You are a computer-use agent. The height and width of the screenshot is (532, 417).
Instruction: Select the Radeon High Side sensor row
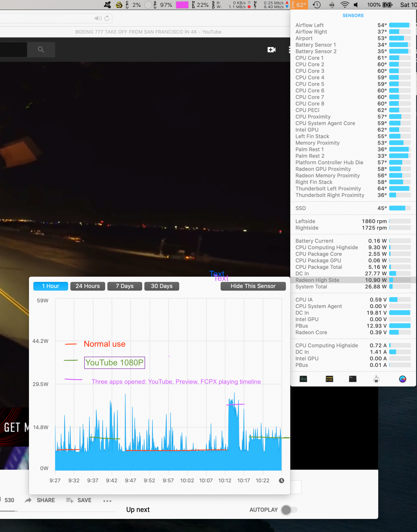tap(353, 280)
